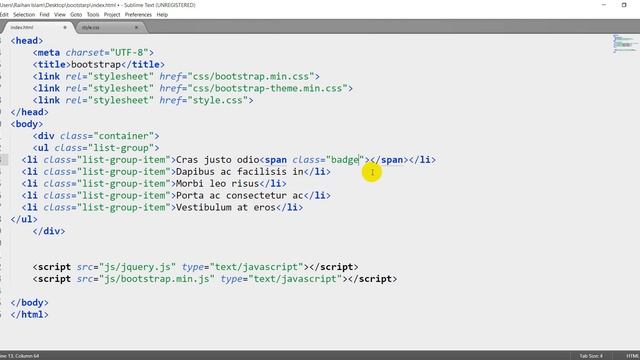The height and width of the screenshot is (360, 640).
Task: Open the Help menu
Action: click(x=162, y=15)
